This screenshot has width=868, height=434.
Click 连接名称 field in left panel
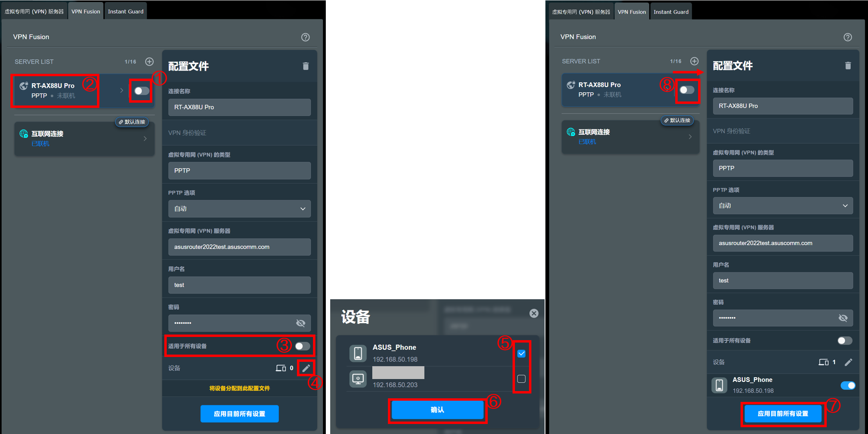240,107
